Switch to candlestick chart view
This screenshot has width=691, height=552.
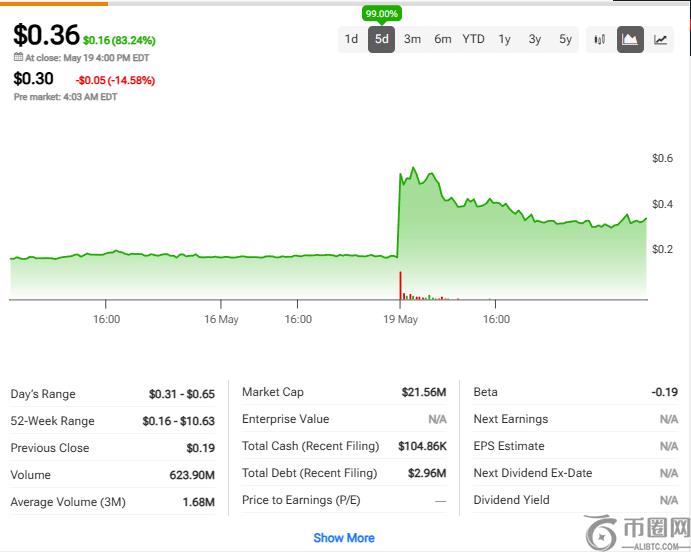click(600, 40)
